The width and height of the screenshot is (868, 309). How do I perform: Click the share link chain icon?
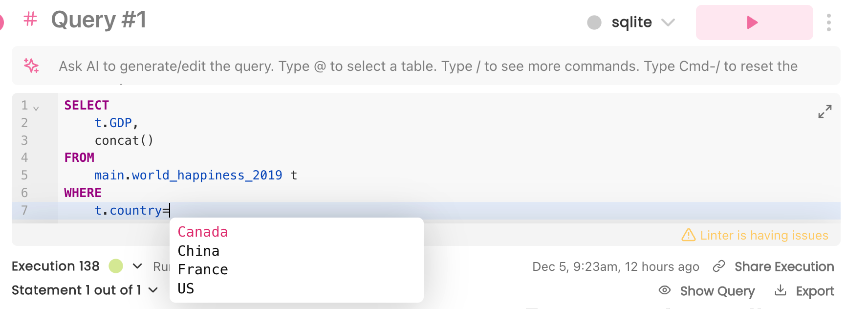[719, 266]
